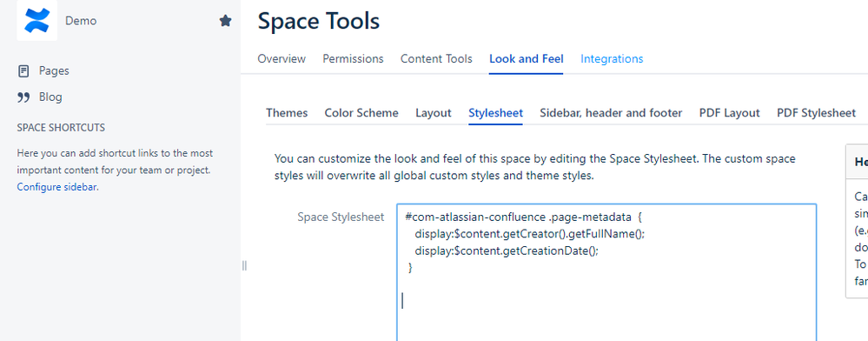Open the Layout sub-tab
This screenshot has width=868, height=341.
coord(434,113)
